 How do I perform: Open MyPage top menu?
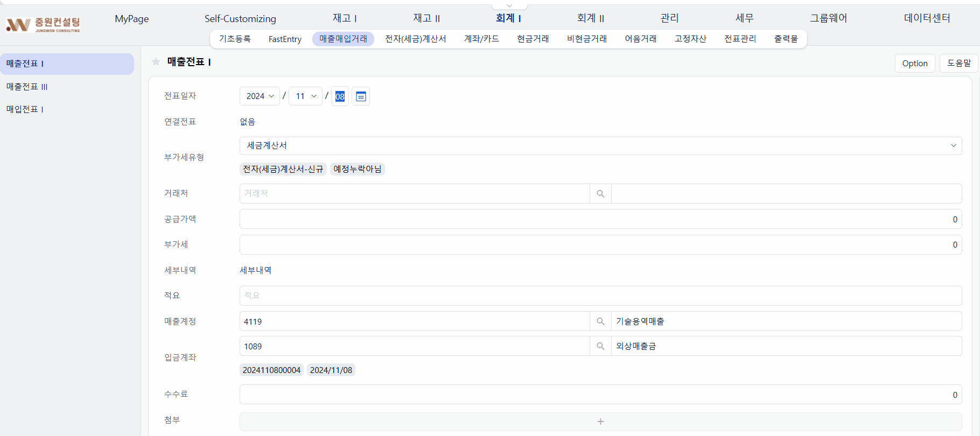[x=132, y=19]
